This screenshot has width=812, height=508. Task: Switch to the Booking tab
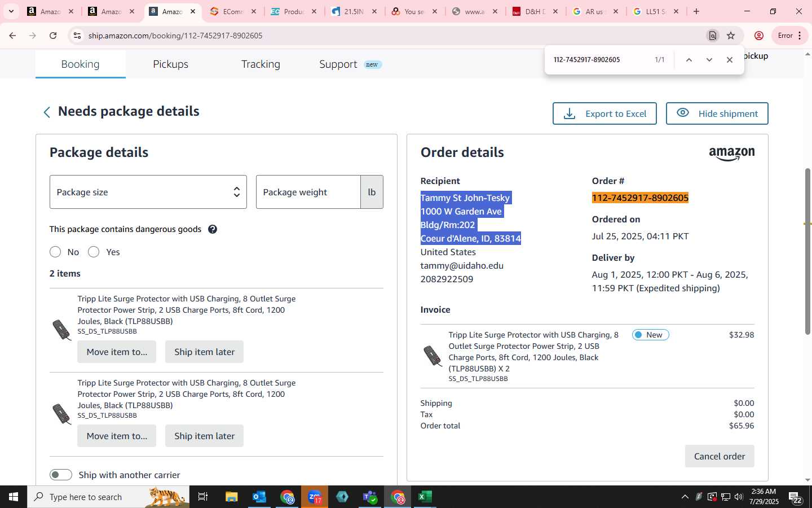[x=80, y=64]
